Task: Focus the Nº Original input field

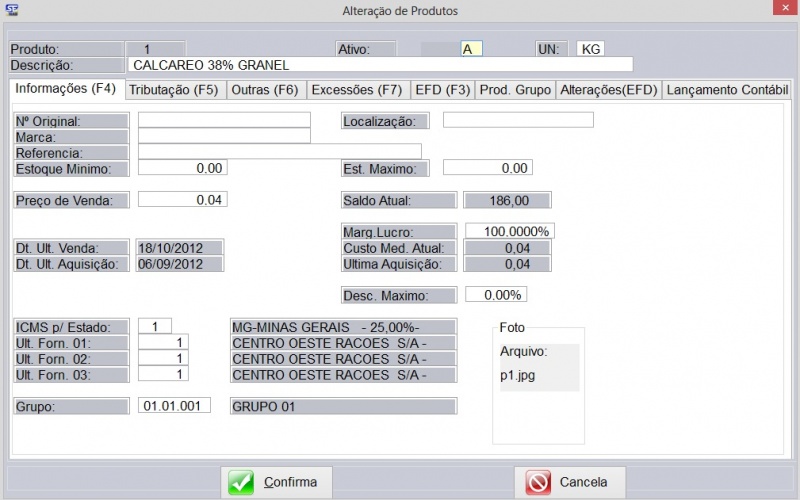Action: point(224,121)
